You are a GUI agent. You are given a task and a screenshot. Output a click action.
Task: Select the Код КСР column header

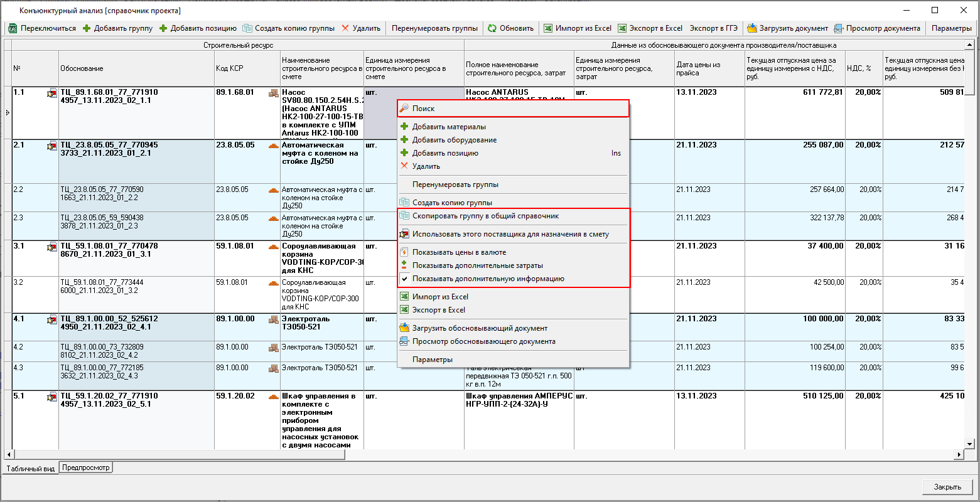click(230, 68)
